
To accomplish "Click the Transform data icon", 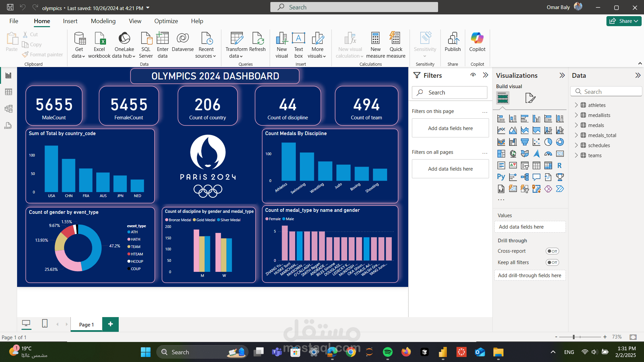I will tap(237, 39).
